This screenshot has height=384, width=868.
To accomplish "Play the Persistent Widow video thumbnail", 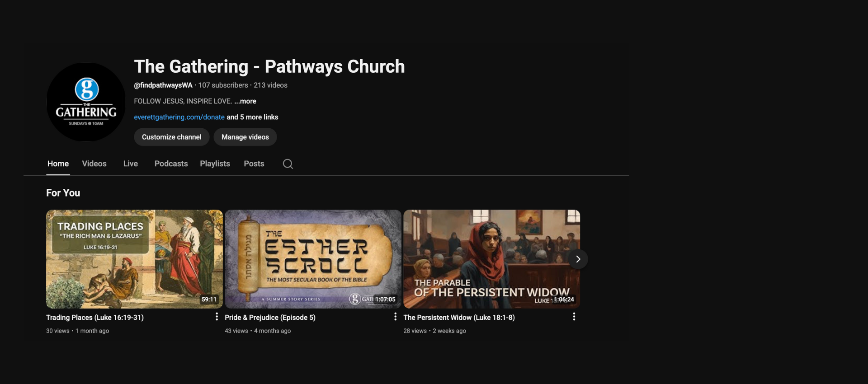I will click(491, 259).
